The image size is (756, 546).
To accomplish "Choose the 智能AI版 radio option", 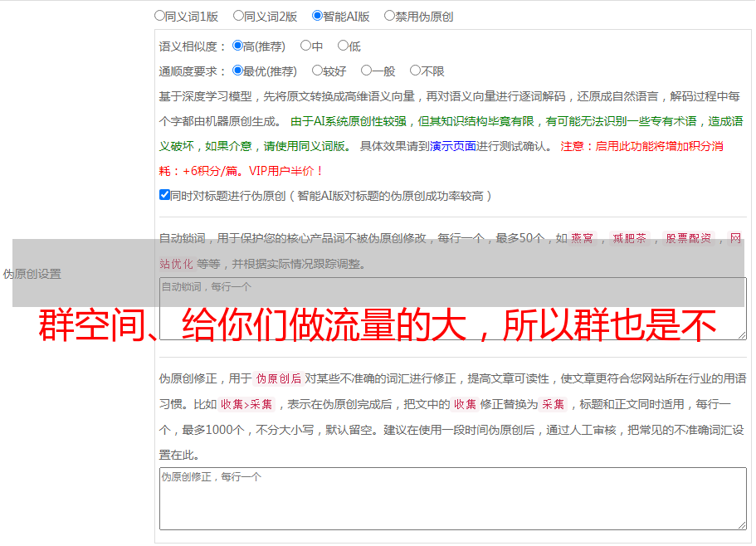I will [317, 16].
